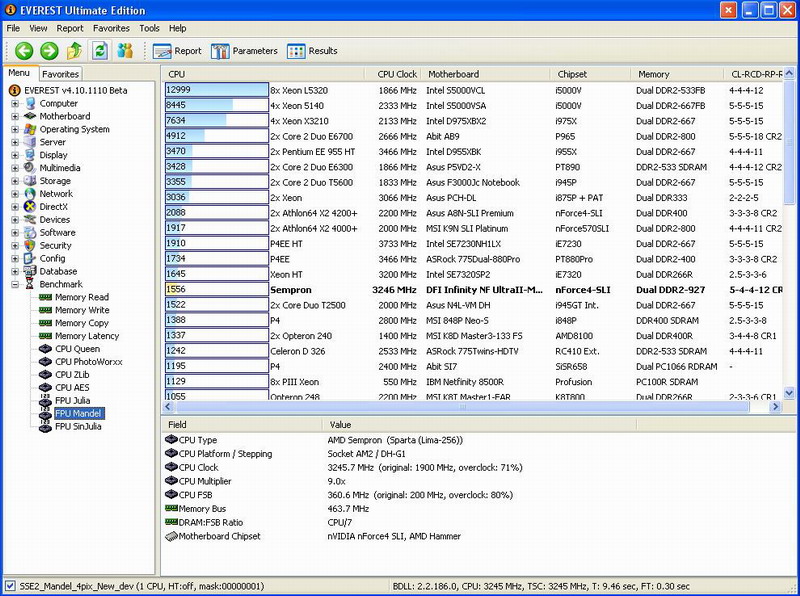This screenshot has height=596, width=800.
Task: Select the 8x Xeon L5320 result row
Action: [x=473, y=90]
